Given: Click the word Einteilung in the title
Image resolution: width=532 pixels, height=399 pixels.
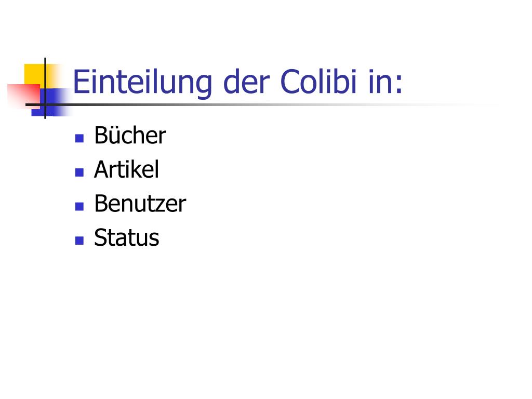Looking at the screenshot, I should tap(142, 83).
